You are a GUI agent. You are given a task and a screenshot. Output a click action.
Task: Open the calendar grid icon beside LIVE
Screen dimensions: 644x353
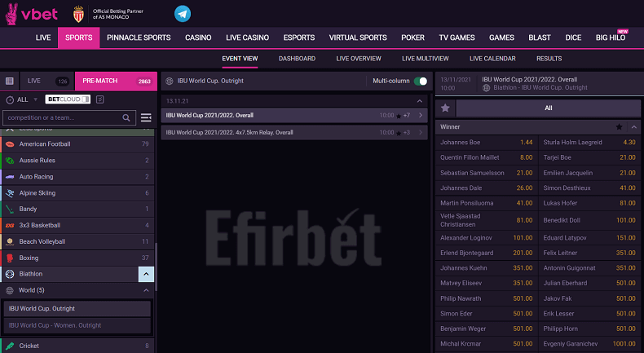10,81
